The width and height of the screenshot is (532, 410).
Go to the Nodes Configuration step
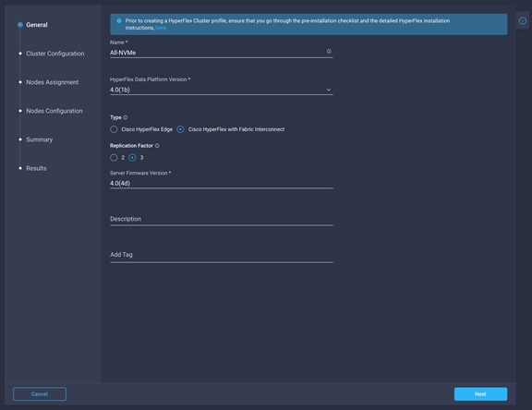[54, 111]
